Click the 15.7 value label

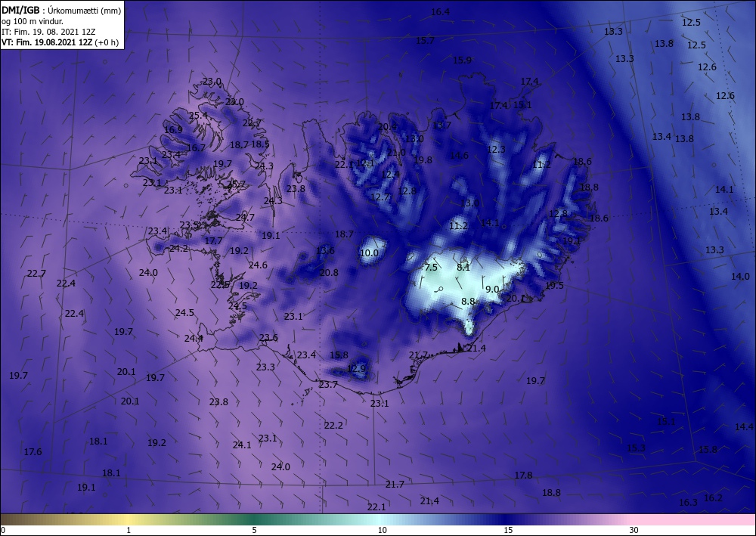(x=425, y=41)
